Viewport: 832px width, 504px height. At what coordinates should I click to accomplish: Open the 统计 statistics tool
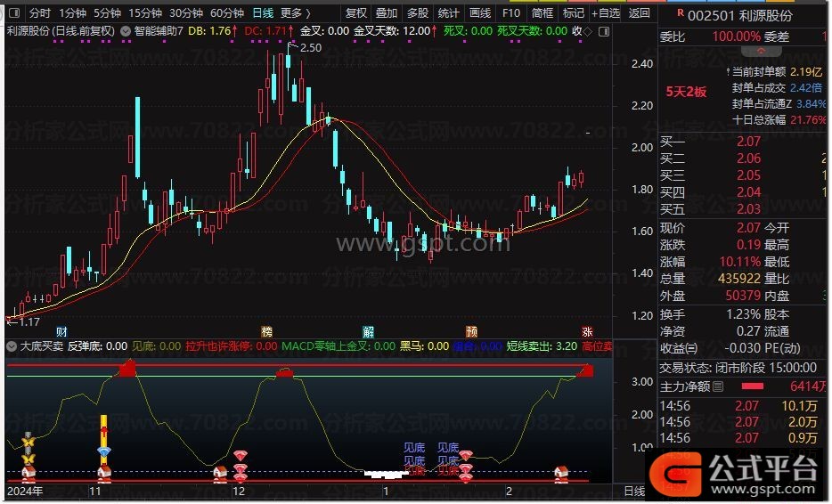pyautogui.click(x=448, y=12)
